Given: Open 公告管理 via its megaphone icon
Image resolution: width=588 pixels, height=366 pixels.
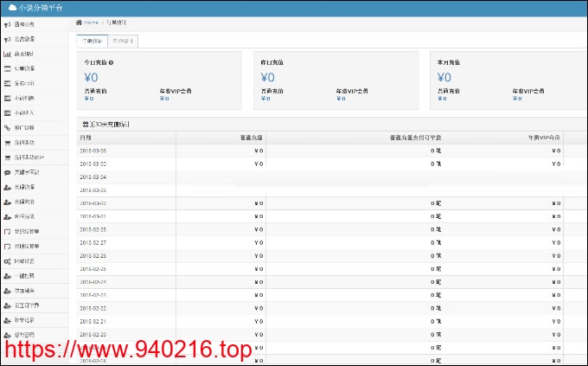Looking at the screenshot, I should pos(7,39).
